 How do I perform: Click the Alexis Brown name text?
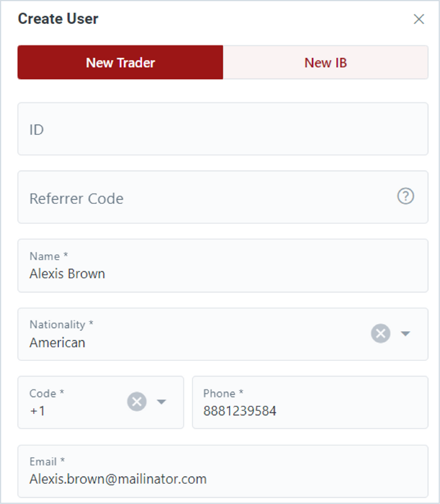tap(67, 274)
